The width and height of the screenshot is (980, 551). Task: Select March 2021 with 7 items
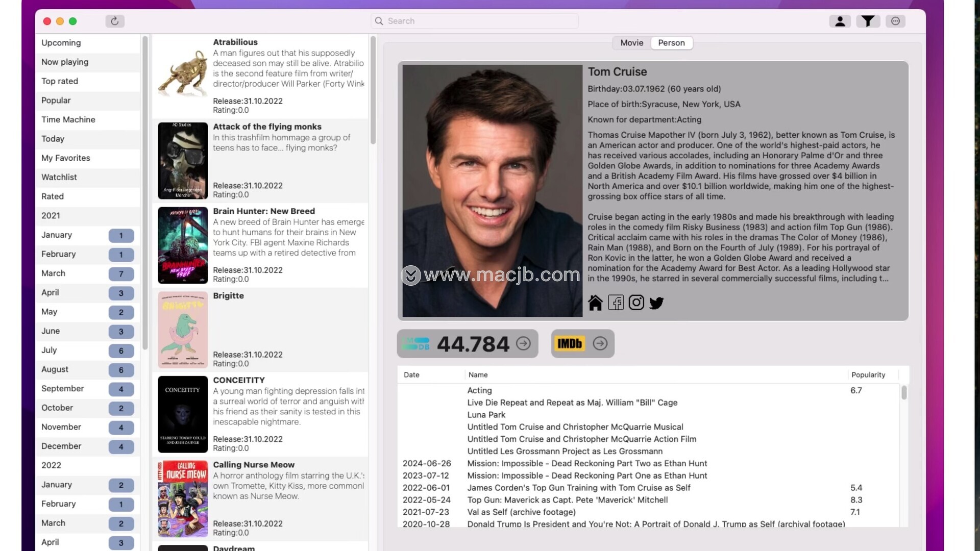(88, 273)
